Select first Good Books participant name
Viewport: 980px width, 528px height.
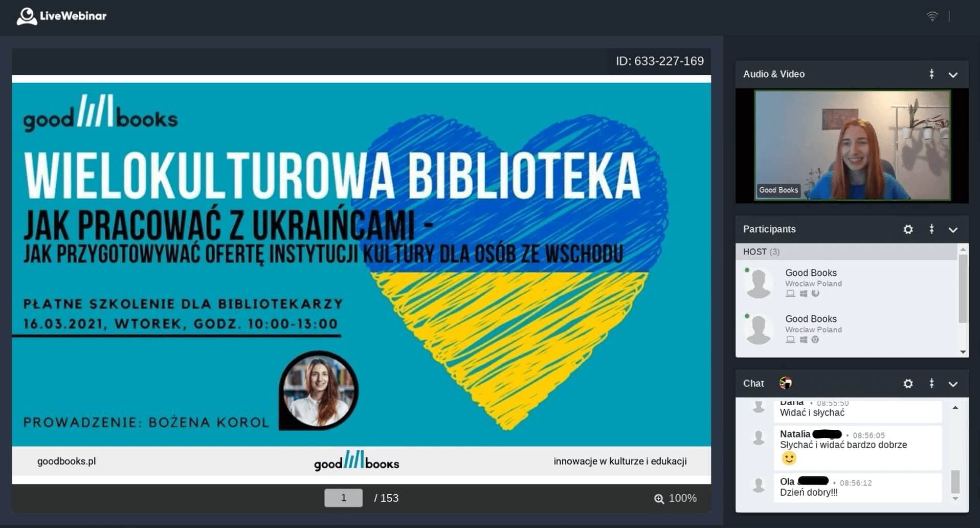(811, 273)
